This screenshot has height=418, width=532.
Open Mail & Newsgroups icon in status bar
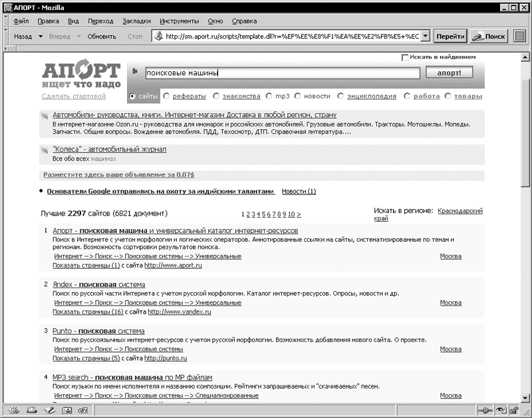click(31, 411)
